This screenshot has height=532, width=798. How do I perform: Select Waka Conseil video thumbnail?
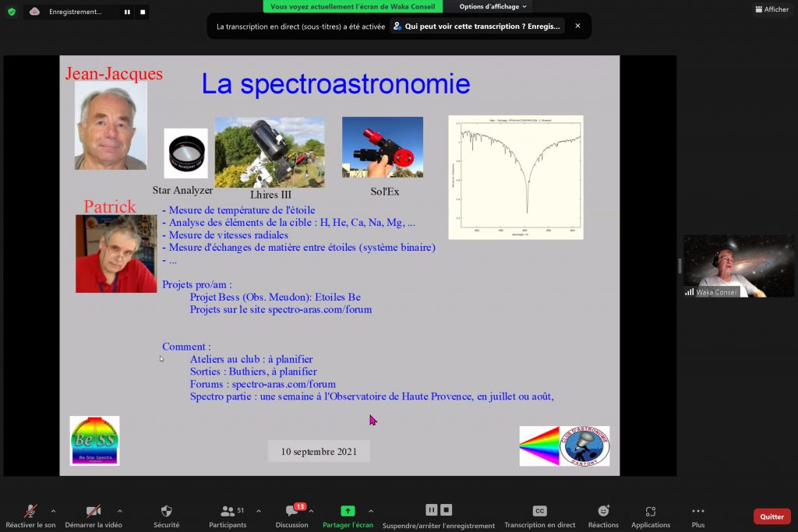pyautogui.click(x=739, y=266)
